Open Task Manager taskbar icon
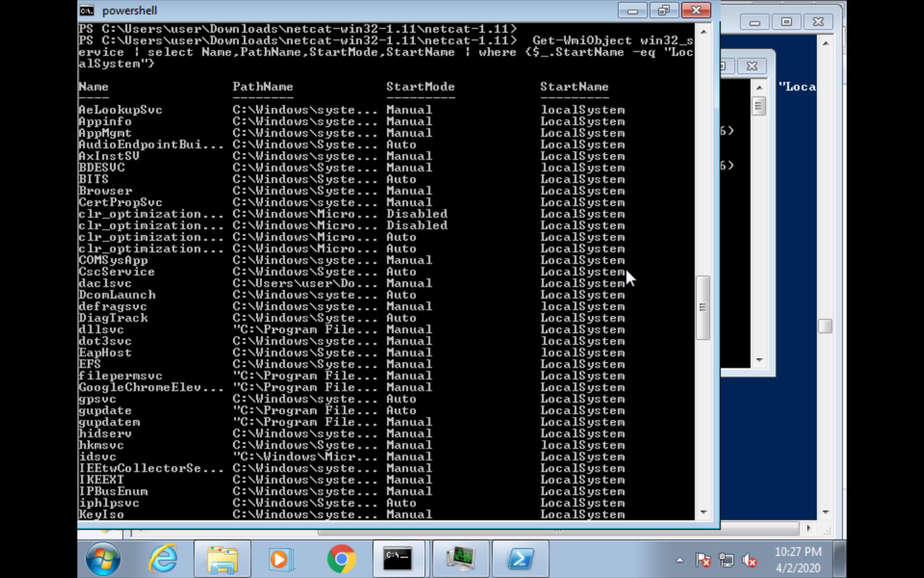This screenshot has width=924, height=578. [461, 559]
